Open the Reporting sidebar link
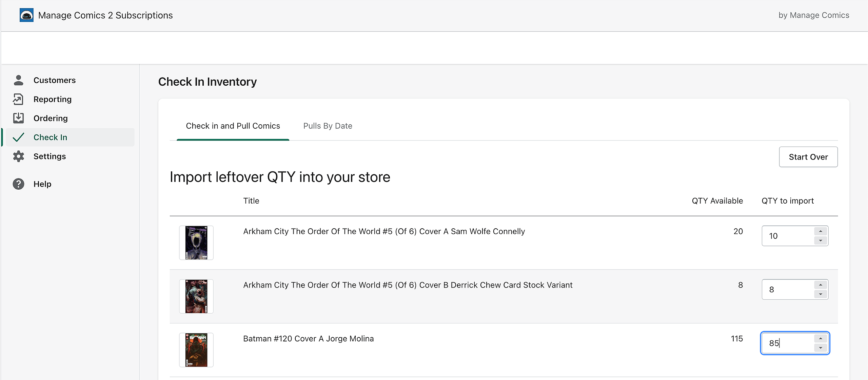The height and width of the screenshot is (380, 868). 53,99
